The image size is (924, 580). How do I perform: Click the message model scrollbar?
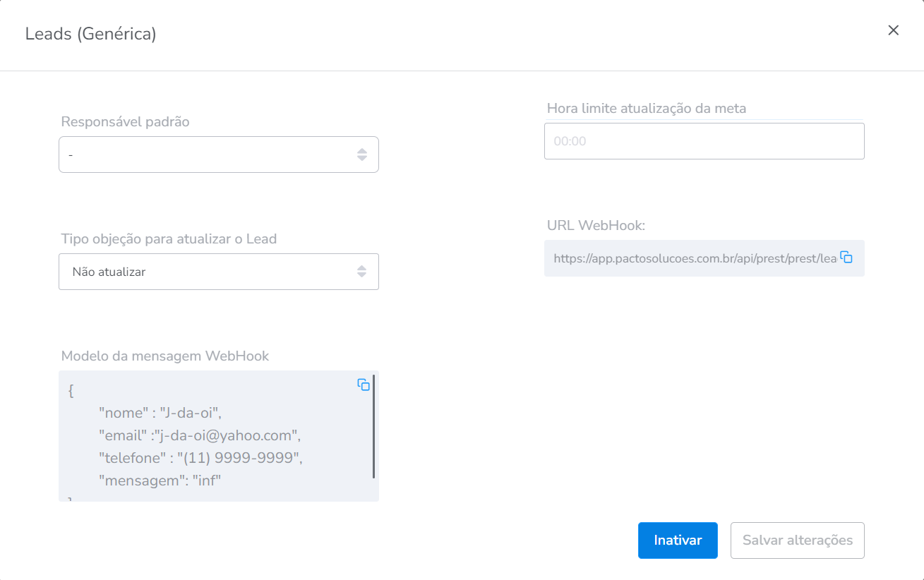pyautogui.click(x=373, y=427)
